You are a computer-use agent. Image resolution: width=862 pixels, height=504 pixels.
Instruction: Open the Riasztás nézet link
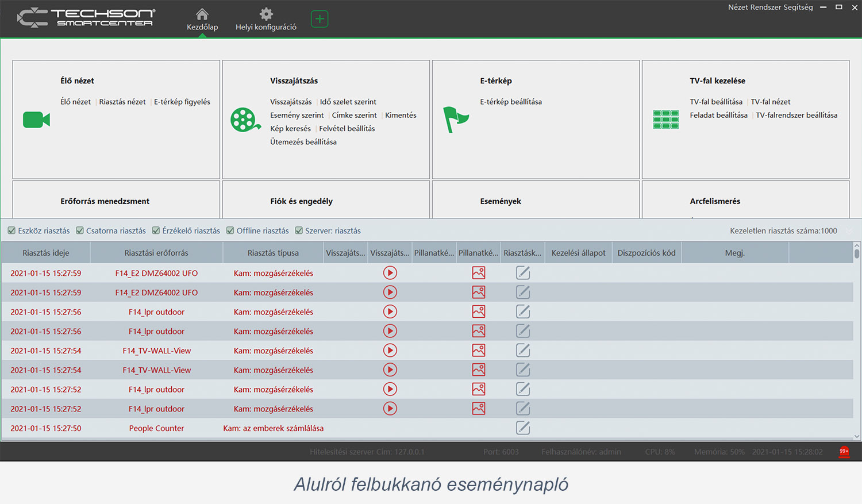122,102
